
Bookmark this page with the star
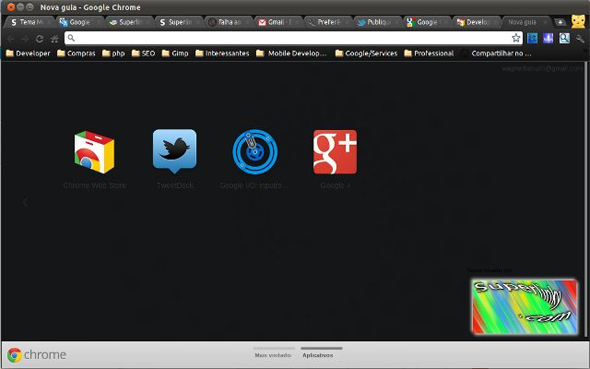tap(516, 38)
